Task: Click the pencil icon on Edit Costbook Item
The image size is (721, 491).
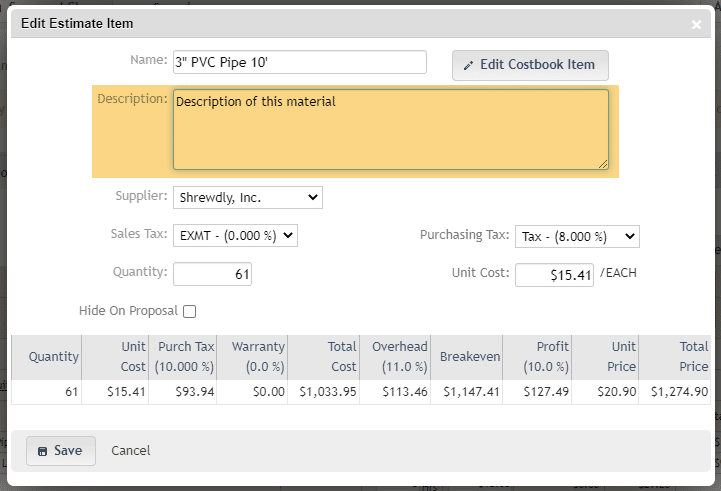Action: point(468,65)
